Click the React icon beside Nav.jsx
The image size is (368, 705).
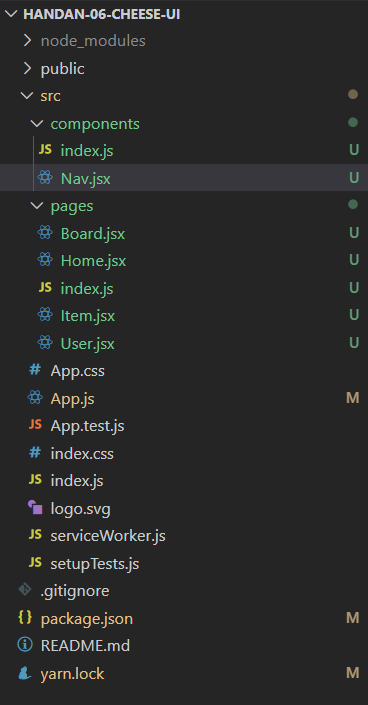pyautogui.click(x=45, y=178)
